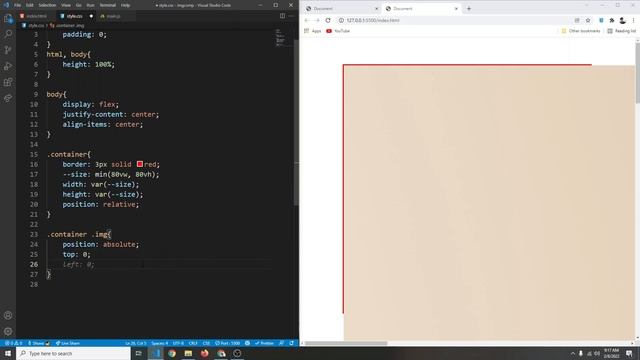The width and height of the screenshot is (640, 360).
Task: Open the Other bookmarks folder in Chrome
Action: pos(581,31)
